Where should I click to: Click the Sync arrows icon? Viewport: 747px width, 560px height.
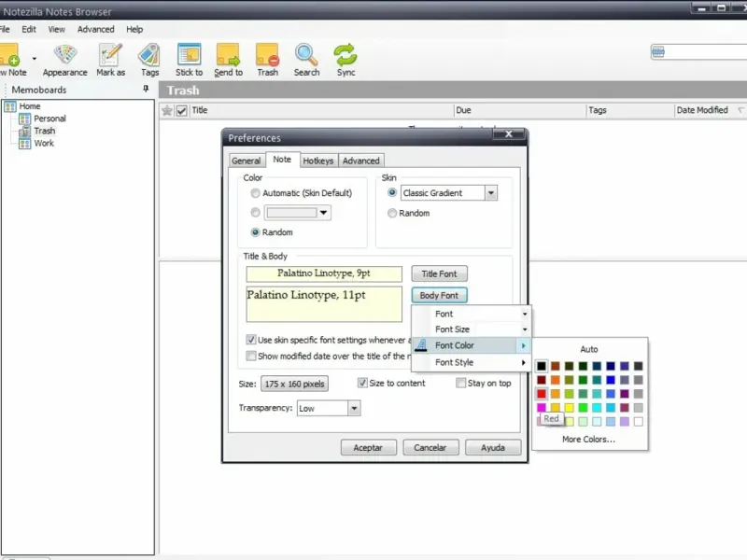pyautogui.click(x=345, y=54)
